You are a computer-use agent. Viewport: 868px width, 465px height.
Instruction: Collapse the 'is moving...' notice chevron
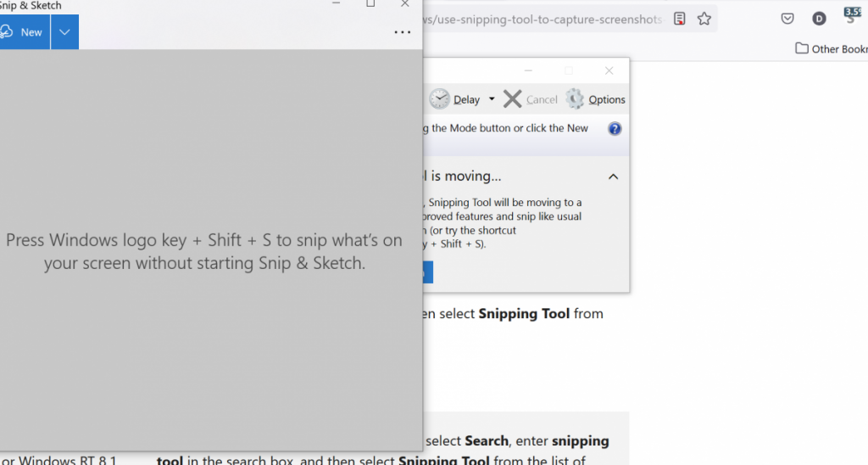(x=613, y=176)
